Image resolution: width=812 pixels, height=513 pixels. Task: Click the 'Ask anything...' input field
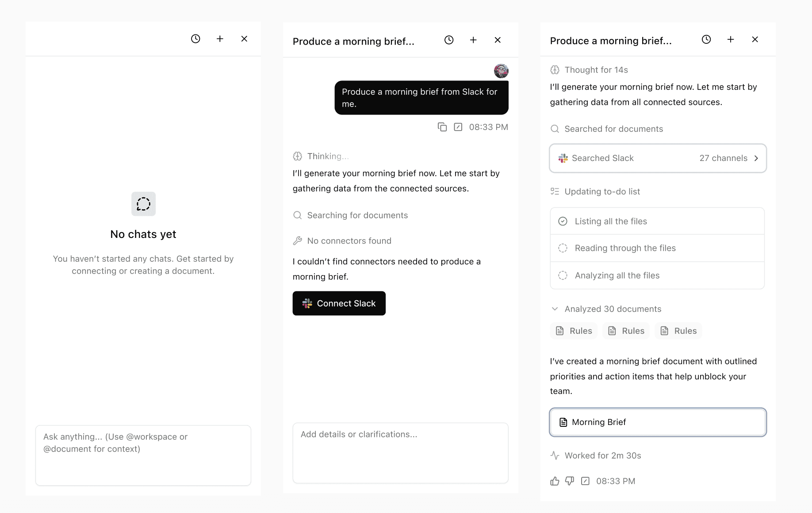[143, 455]
